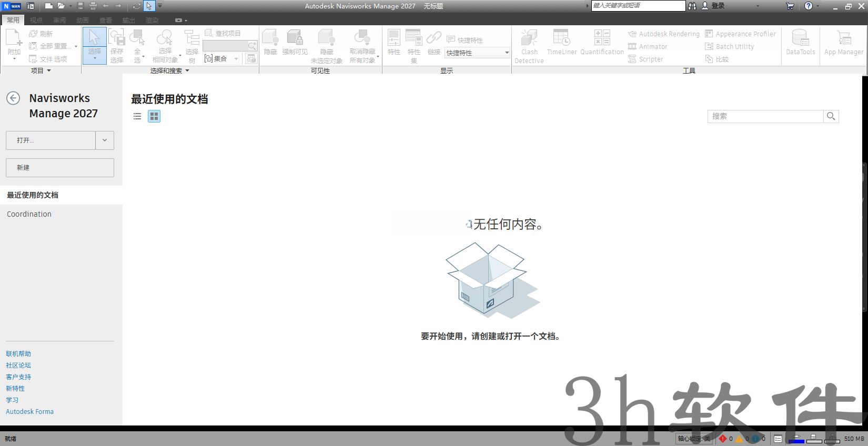Toggle the Select cursor tool in quick access toolbar

[149, 6]
